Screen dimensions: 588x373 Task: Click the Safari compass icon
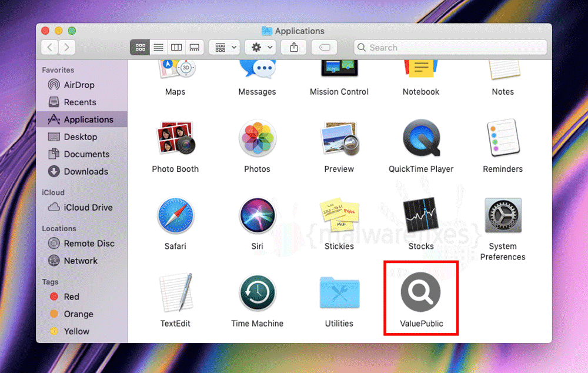175,215
